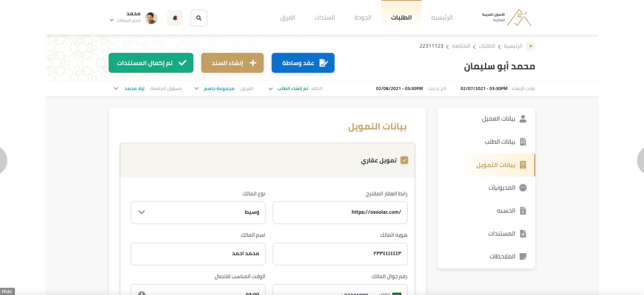Open the الفرق tab
This screenshot has width=644, height=295.
tap(288, 18)
